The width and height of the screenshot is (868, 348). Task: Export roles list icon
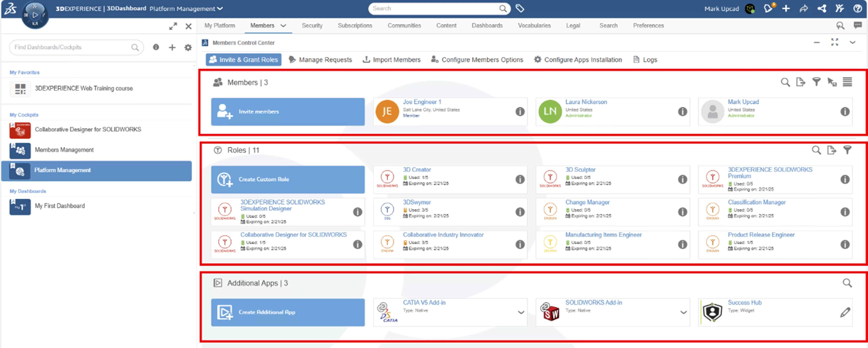coord(832,150)
